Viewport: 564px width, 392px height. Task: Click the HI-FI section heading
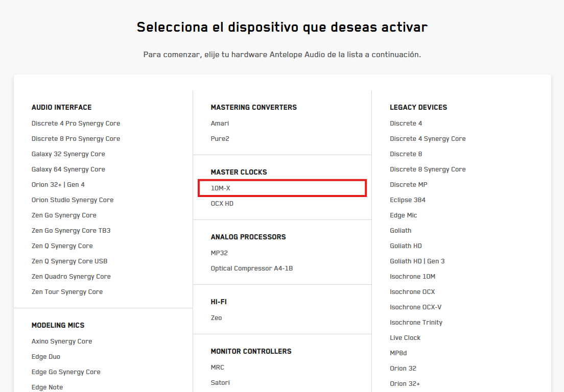point(219,302)
